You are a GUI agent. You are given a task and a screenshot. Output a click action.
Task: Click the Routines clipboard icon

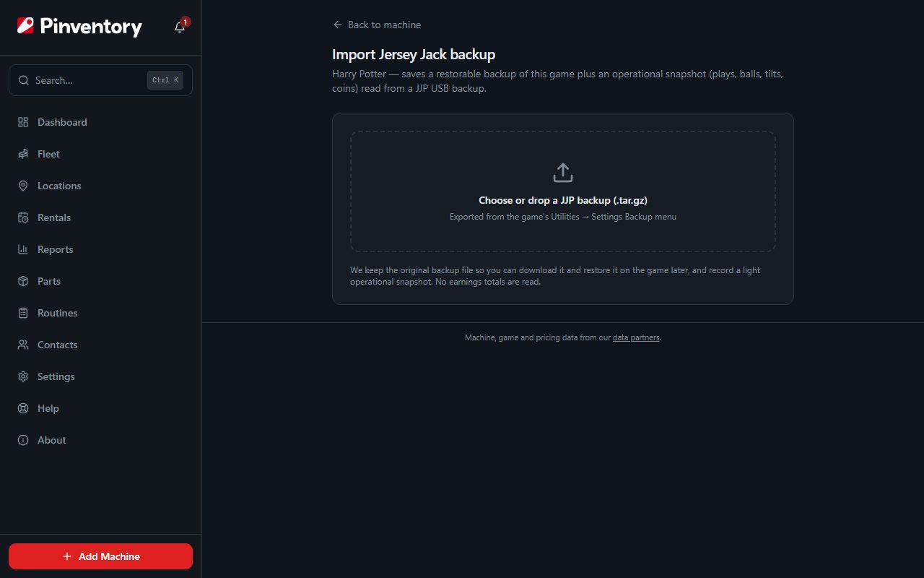[x=23, y=313]
